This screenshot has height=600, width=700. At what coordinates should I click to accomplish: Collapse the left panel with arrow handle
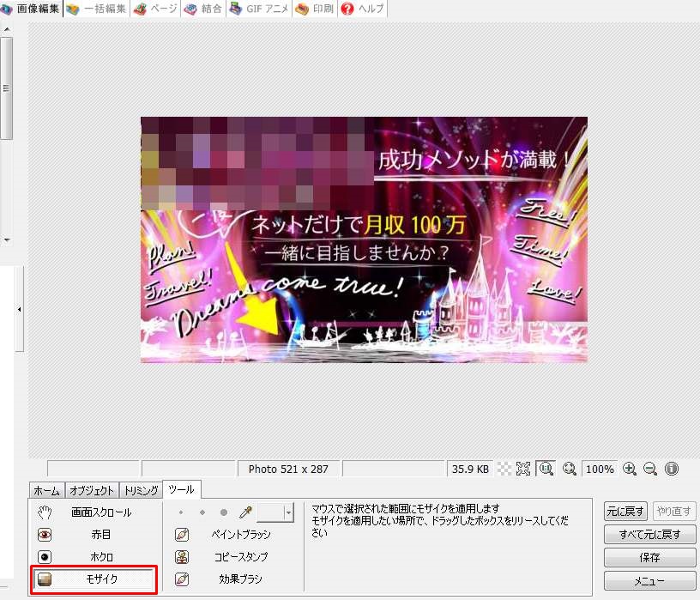20,308
